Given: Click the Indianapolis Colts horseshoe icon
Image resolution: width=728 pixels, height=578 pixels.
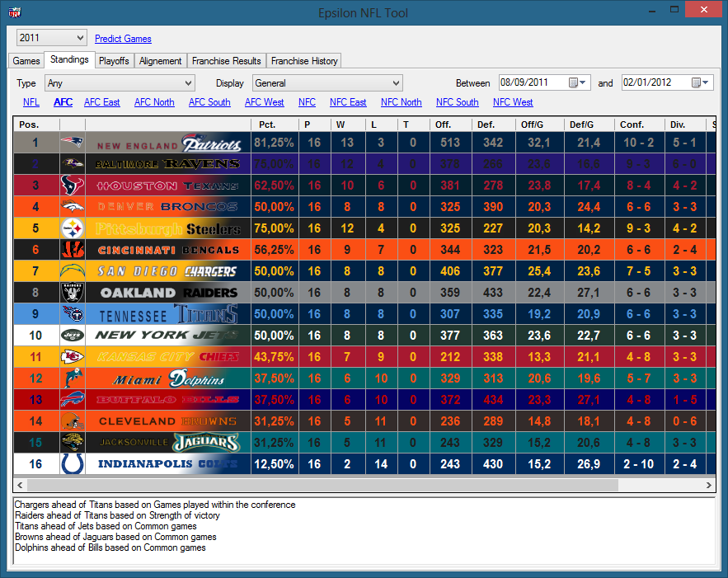Looking at the screenshot, I should click(x=73, y=463).
